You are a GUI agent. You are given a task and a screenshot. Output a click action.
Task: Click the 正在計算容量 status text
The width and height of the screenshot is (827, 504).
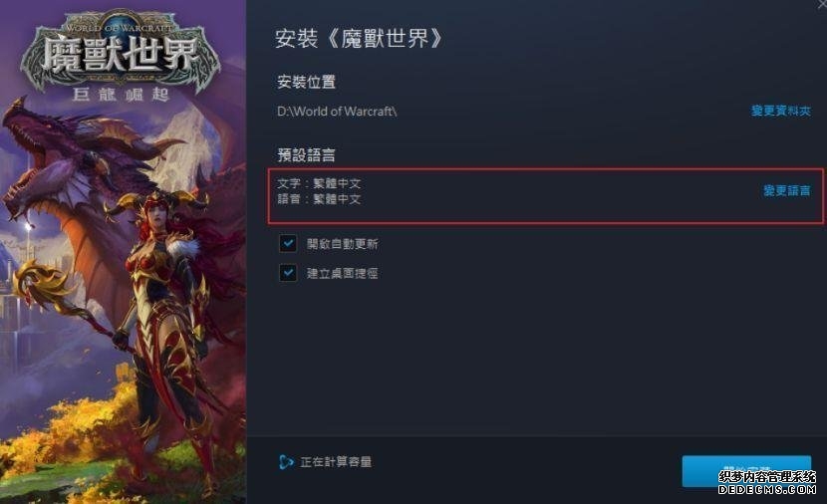click(x=336, y=462)
